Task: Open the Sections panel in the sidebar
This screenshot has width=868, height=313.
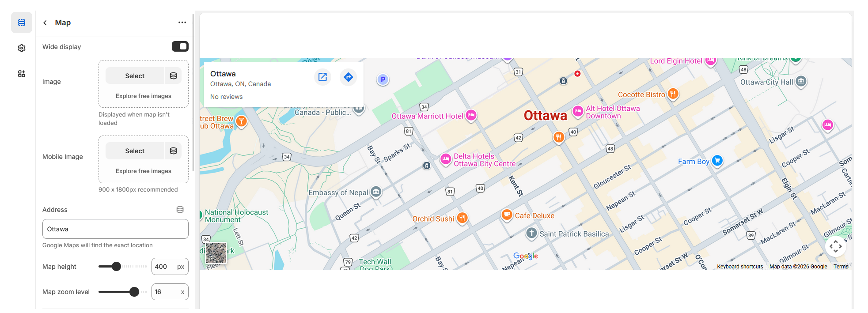Action: (x=21, y=22)
